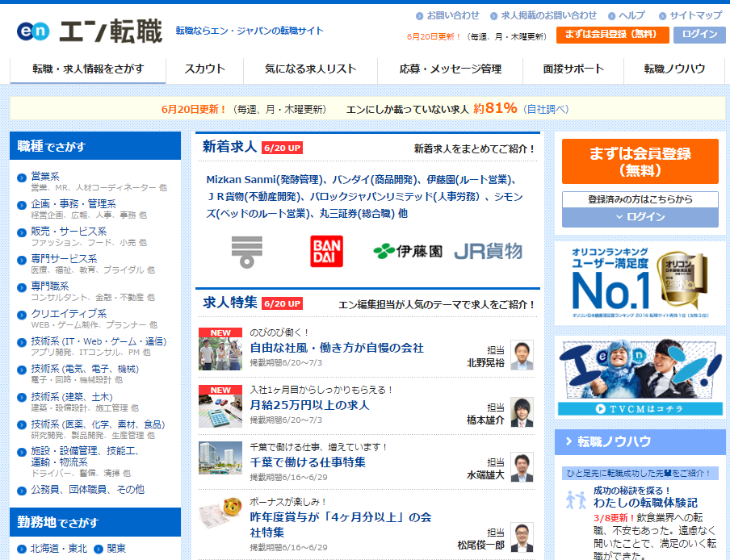Open the わたしの転職体験記 link
Screen dimensions: 730x560
[x=645, y=503]
